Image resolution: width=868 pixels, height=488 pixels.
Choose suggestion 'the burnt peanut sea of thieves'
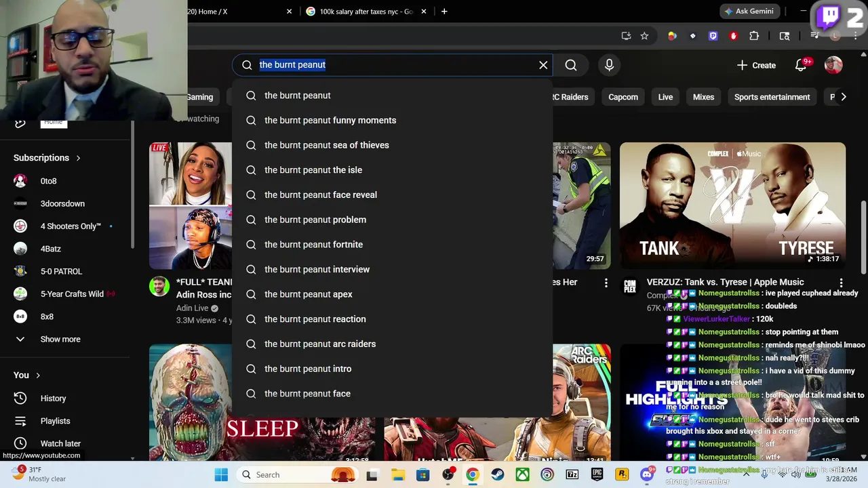(x=392, y=145)
